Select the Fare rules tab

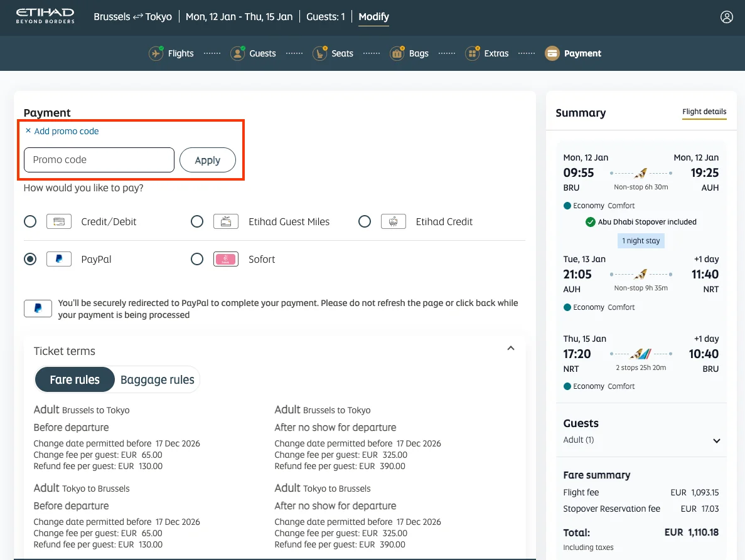pyautogui.click(x=75, y=379)
